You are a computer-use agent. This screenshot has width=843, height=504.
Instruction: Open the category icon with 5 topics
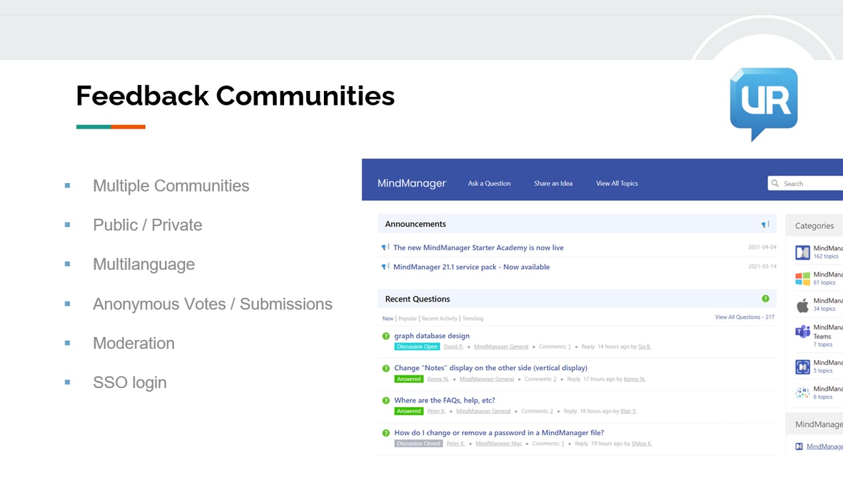pyautogui.click(x=803, y=367)
